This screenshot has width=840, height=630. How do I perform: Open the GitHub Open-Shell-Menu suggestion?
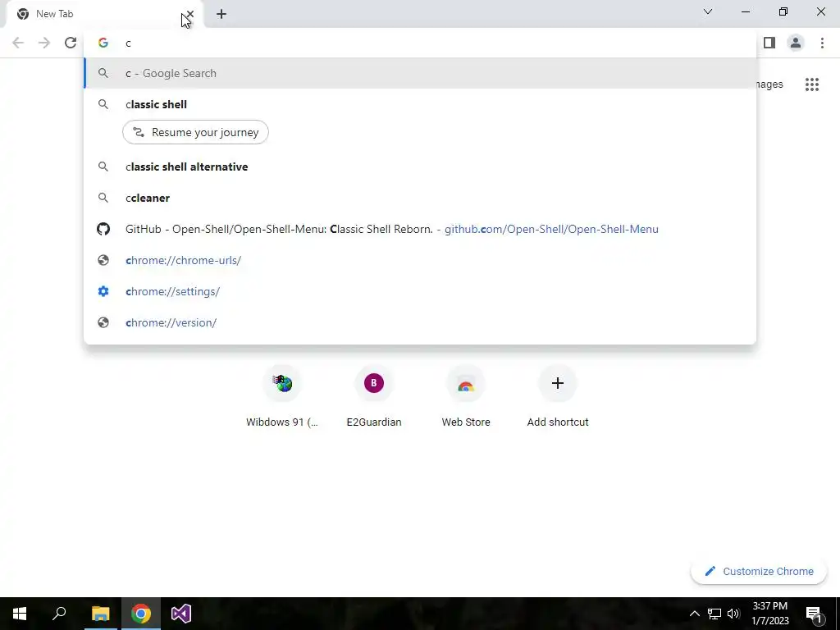tap(420, 229)
